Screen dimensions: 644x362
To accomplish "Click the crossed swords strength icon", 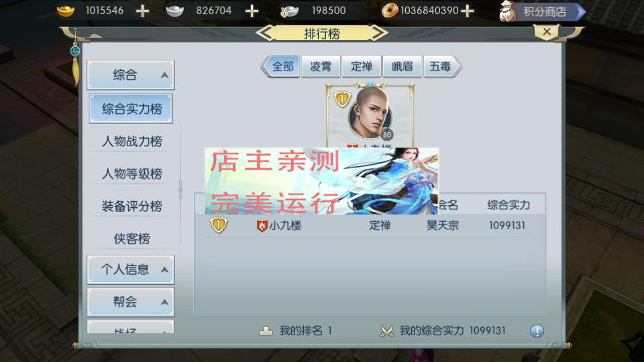I will pos(386,330).
